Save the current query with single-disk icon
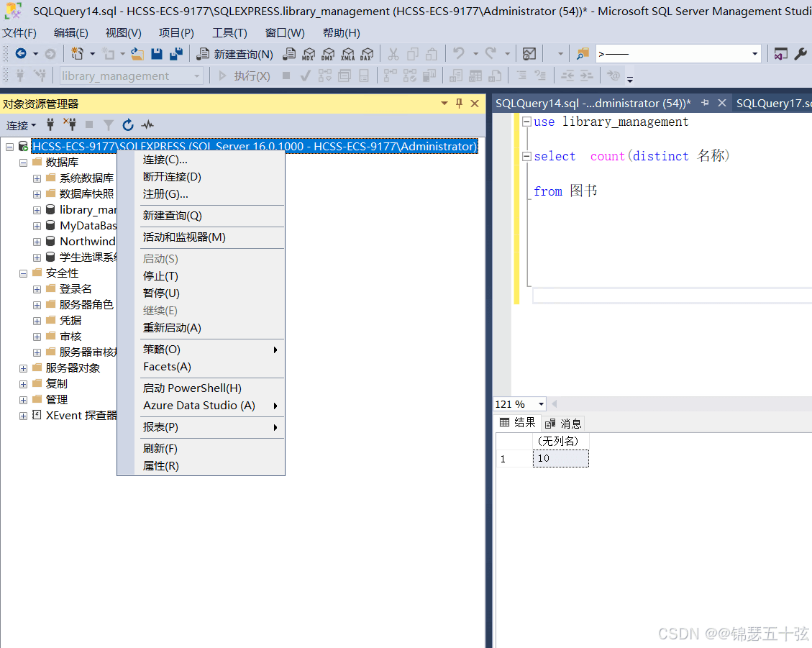This screenshot has width=812, height=648. click(157, 53)
